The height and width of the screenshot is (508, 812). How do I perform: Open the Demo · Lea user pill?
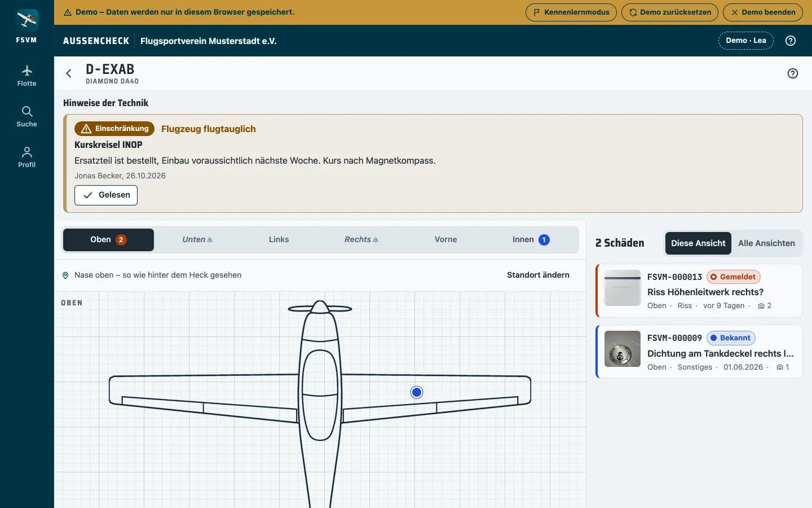coord(746,41)
